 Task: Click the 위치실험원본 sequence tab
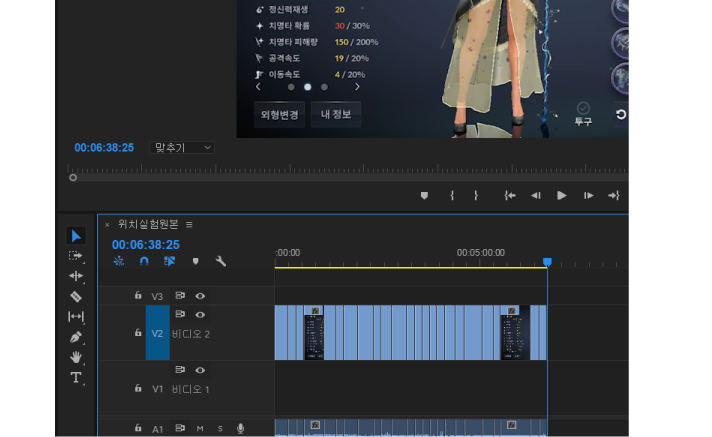(147, 225)
